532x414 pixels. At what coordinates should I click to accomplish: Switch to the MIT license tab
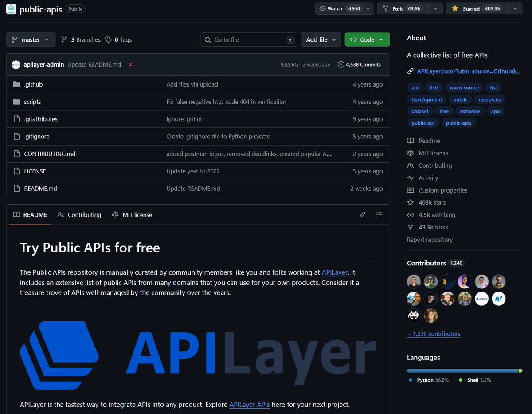coord(132,215)
